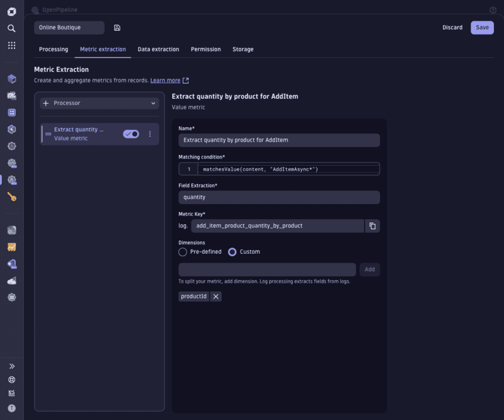Viewport: 504px width, 420px height.
Task: Remove the productId dimension chip
Action: pos(215,296)
